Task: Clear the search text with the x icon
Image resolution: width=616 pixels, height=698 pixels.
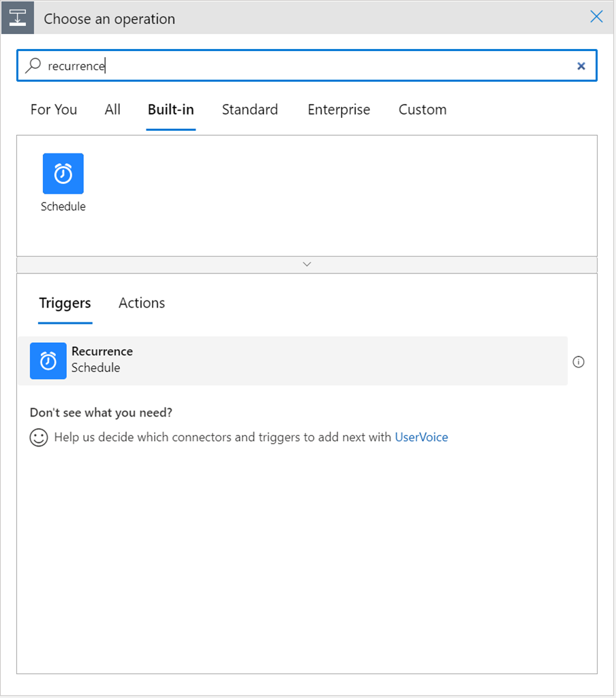Action: coord(581,66)
